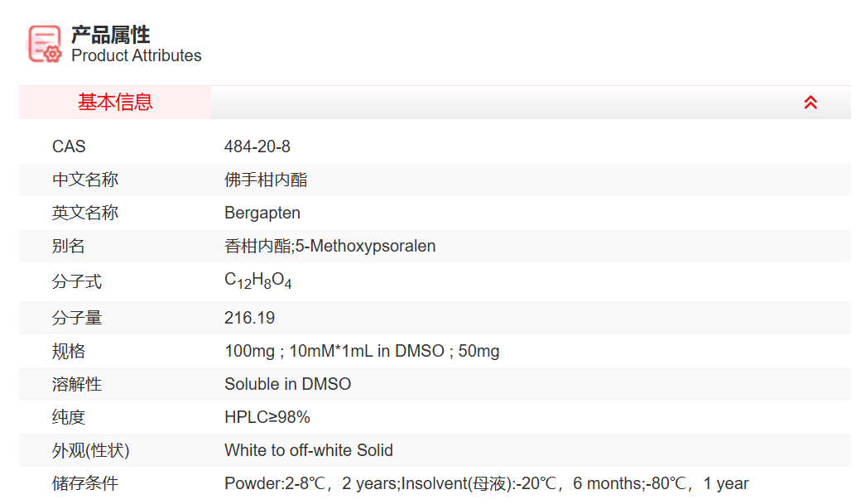Click the White to off-white Solid value
The image size is (861, 504).
point(309,450)
